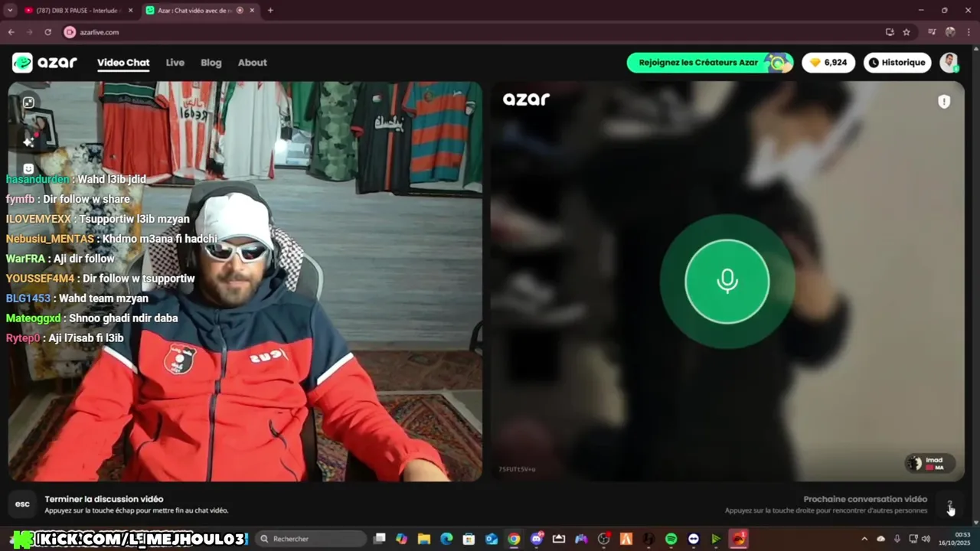Tap the green microphone button
This screenshot has height=551, width=980.
[727, 282]
